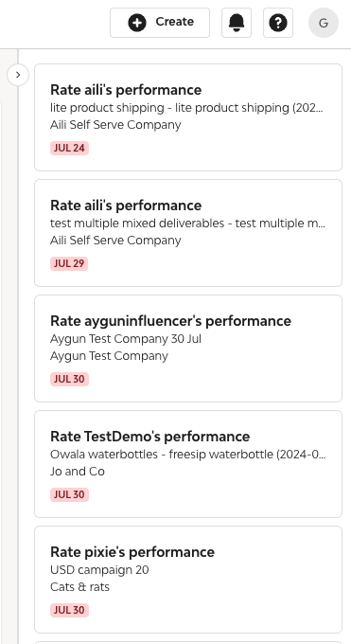Click the JUL 24 due date badge

(x=69, y=148)
